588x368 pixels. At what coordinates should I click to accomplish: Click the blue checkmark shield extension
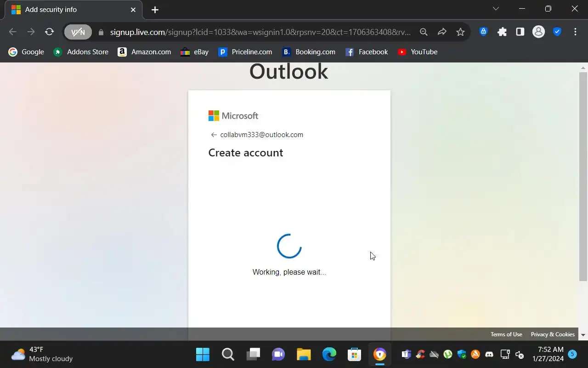[557, 32]
